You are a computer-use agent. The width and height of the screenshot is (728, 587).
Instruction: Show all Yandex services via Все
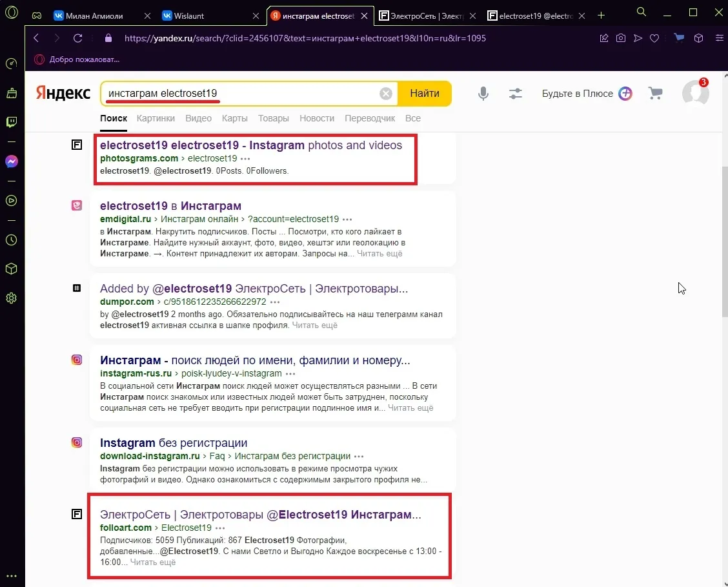click(x=413, y=118)
